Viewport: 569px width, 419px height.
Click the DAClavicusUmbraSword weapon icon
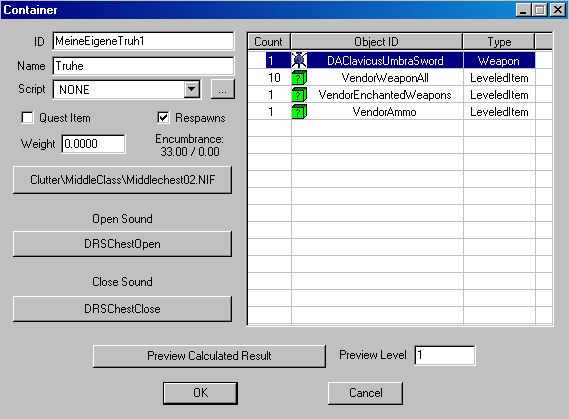299,60
